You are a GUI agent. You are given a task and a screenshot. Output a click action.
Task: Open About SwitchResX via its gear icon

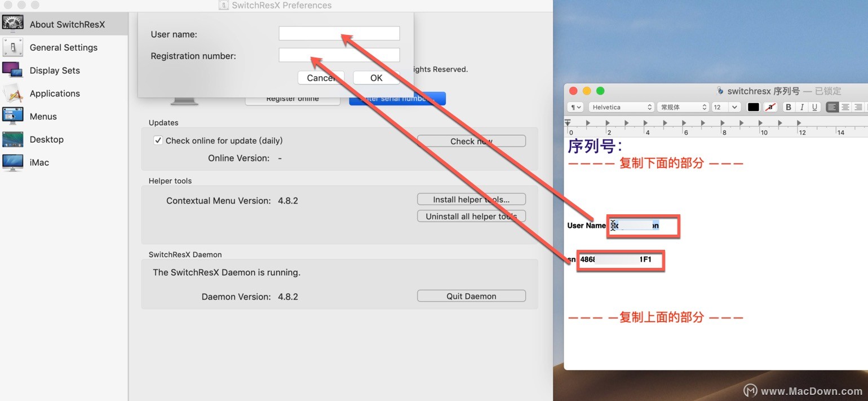point(12,24)
